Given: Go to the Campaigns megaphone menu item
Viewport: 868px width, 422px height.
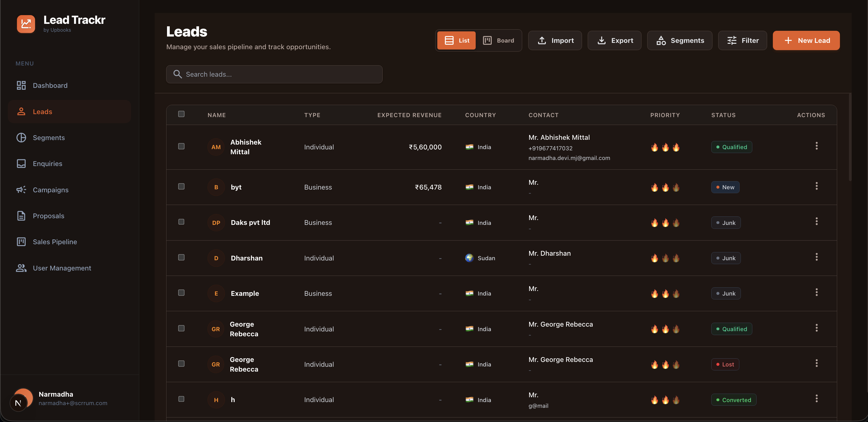Looking at the screenshot, I should click(50, 190).
